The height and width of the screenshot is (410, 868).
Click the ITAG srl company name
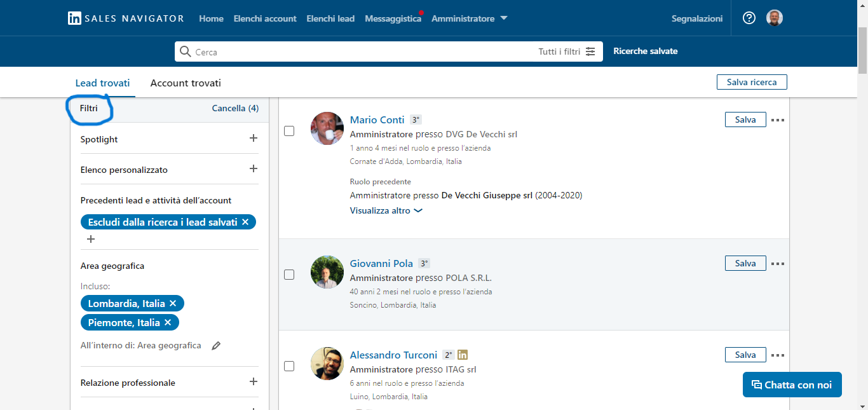click(x=461, y=369)
